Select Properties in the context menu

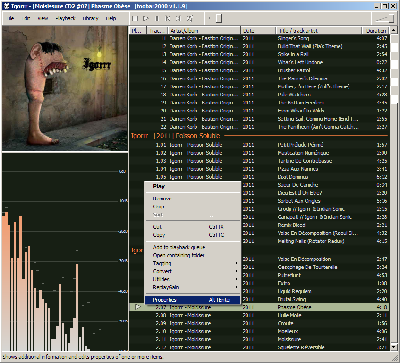193,300
